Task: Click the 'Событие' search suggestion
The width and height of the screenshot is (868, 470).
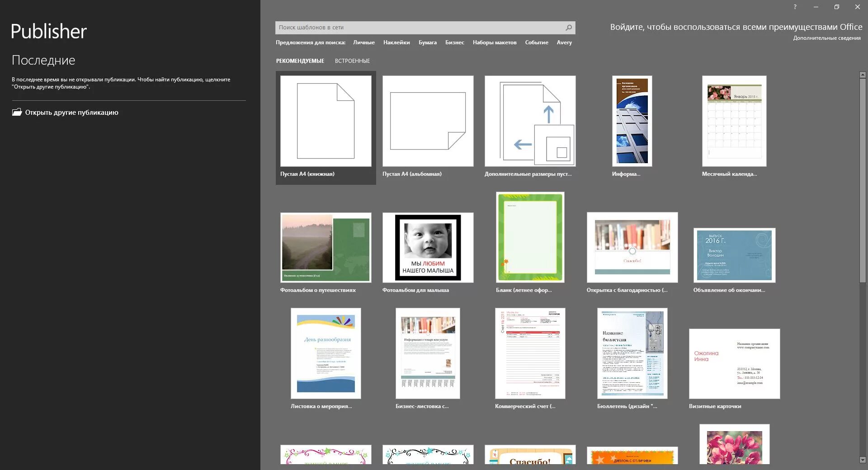Action: [x=537, y=42]
